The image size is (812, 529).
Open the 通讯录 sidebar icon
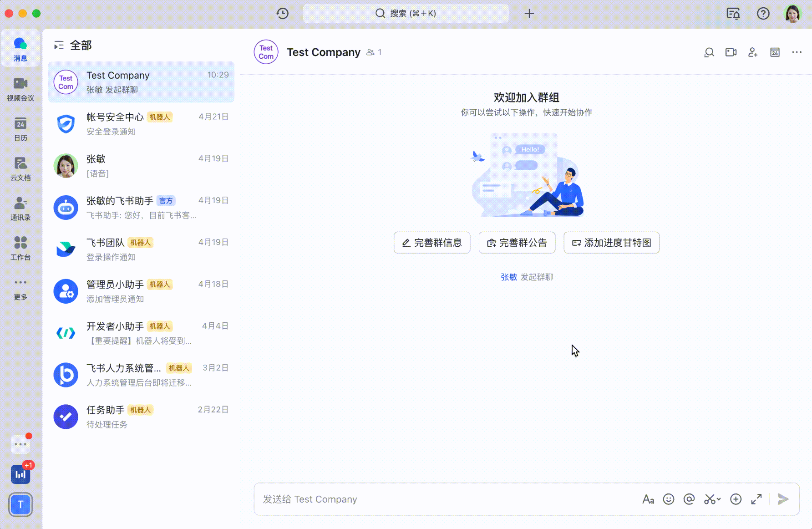(x=20, y=208)
